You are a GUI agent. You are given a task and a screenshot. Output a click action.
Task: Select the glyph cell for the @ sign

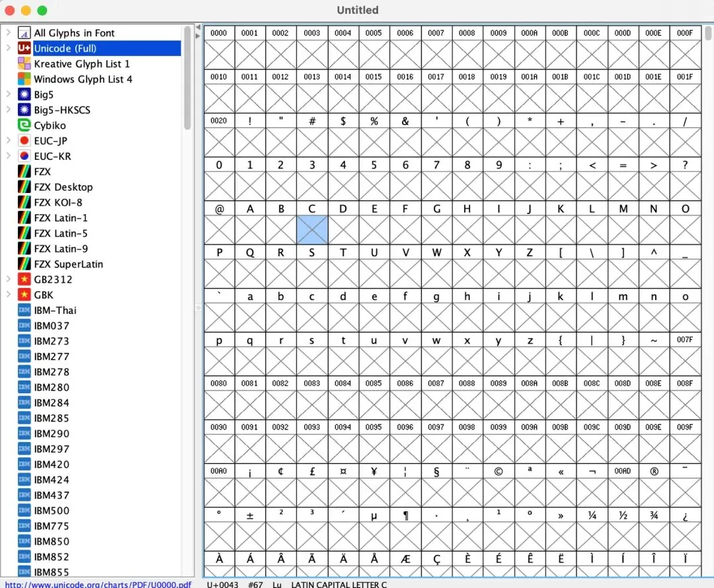pos(219,223)
